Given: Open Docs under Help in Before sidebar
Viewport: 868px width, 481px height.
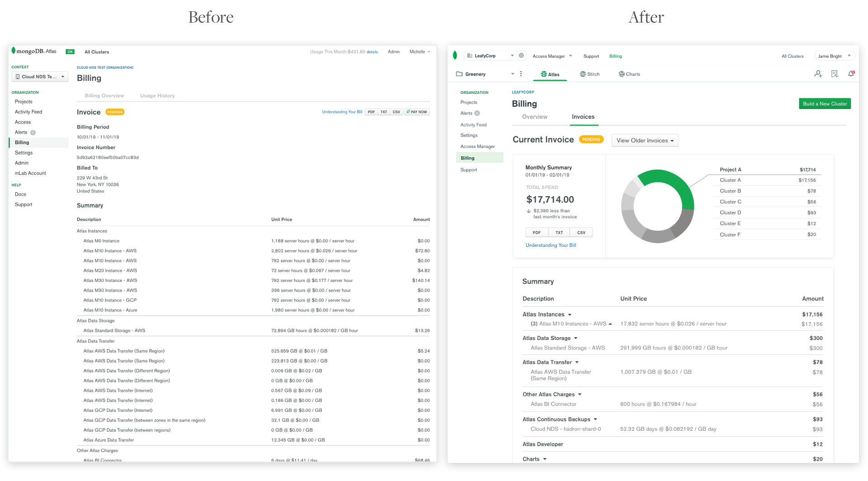Looking at the screenshot, I should tap(20, 194).
